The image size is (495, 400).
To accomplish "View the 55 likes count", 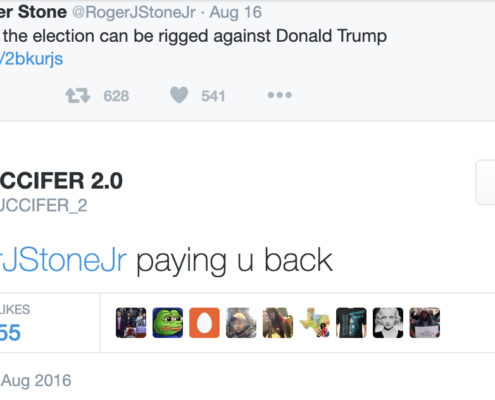I will pos(10,332).
